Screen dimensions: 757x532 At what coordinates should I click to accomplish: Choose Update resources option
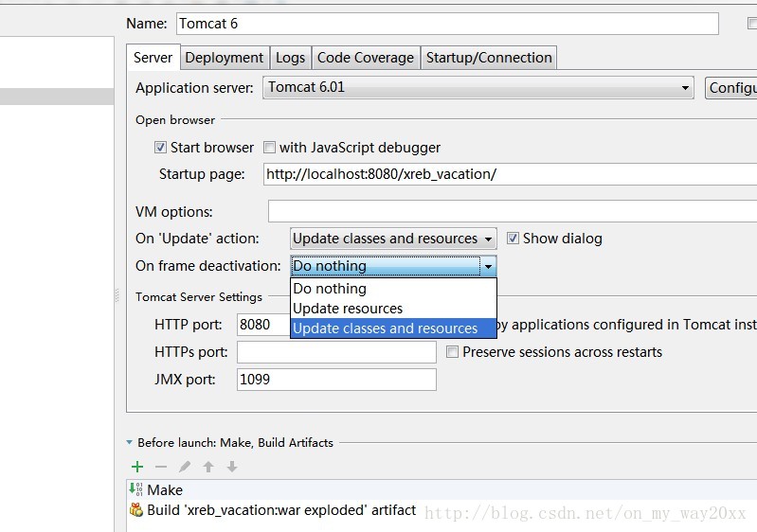(x=393, y=309)
